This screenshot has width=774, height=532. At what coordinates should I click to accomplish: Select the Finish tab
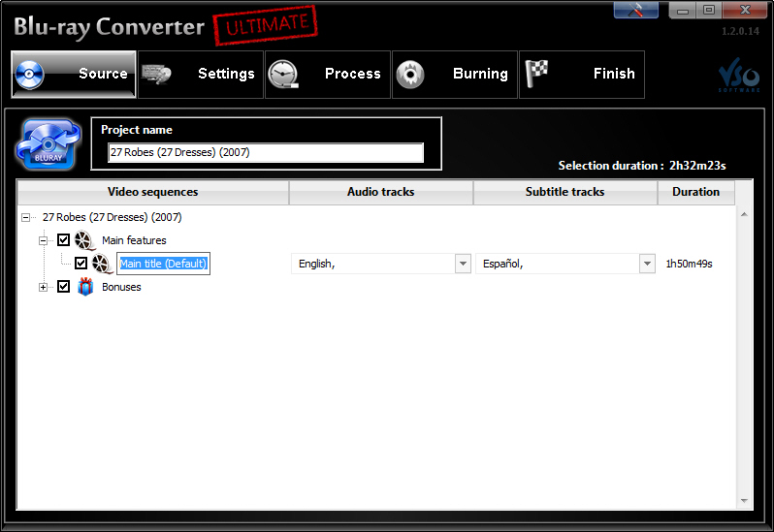[x=582, y=75]
